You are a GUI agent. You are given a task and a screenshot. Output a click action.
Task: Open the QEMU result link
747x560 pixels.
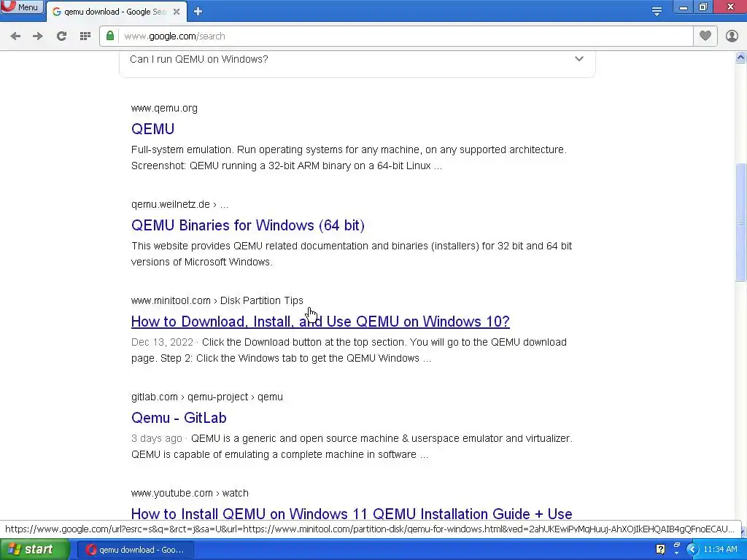[x=152, y=129]
